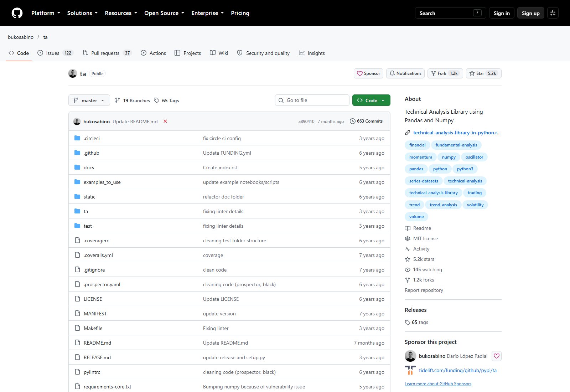The width and height of the screenshot is (570, 392).
Task: Go to the Insights tab
Action: [x=312, y=53]
